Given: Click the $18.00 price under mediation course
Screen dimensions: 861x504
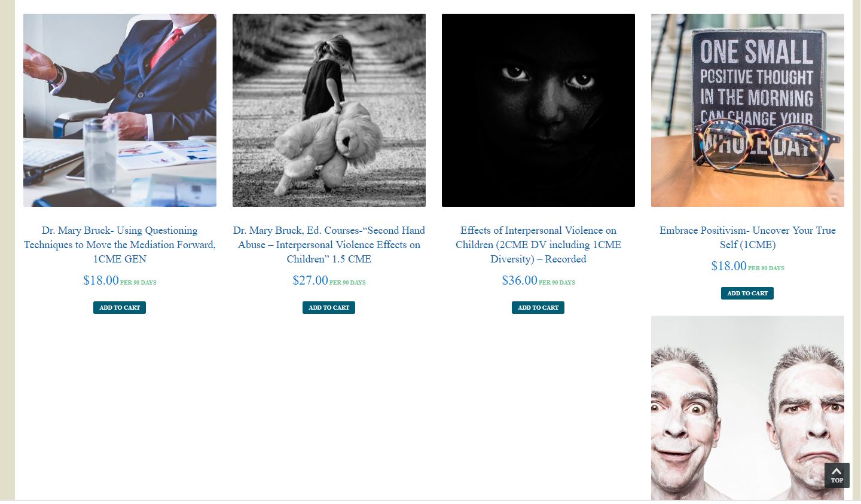Looking at the screenshot, I should pyautogui.click(x=101, y=280).
